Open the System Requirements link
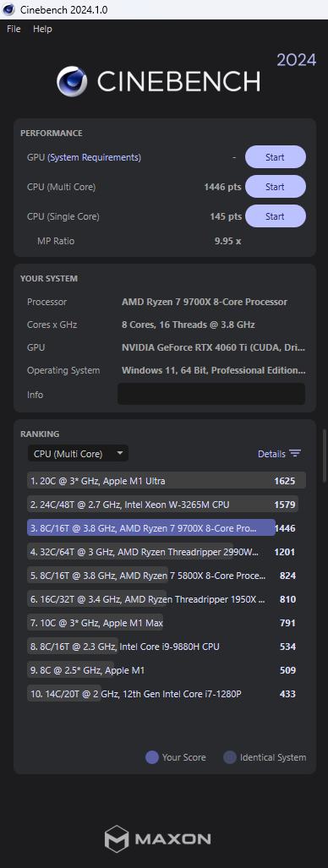This screenshot has height=868, width=328. [x=94, y=157]
